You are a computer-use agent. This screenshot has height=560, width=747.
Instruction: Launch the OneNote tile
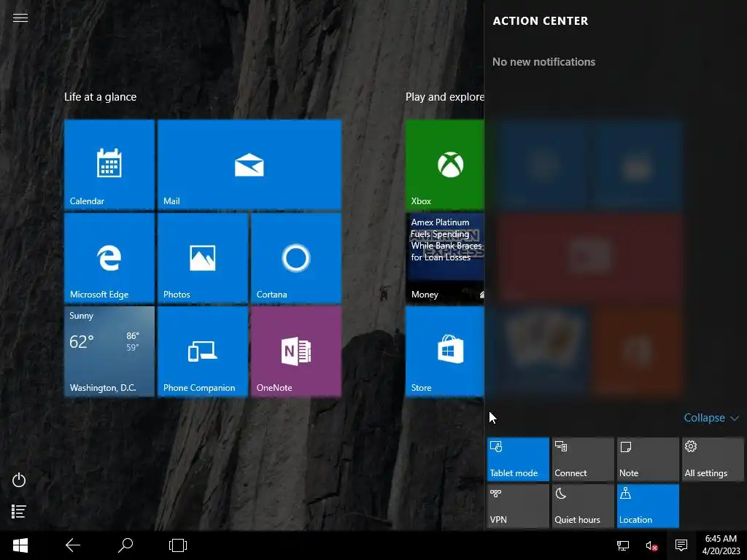coord(296,351)
